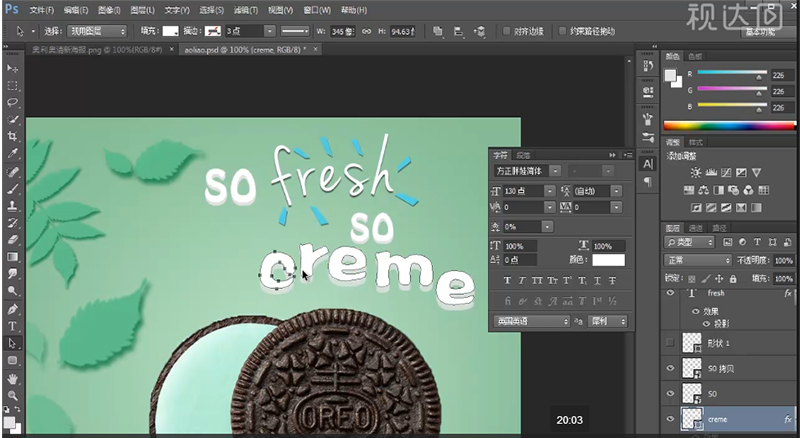Select the Clone Stamp tool
Image resolution: width=800 pixels, height=438 pixels.
click(x=12, y=205)
